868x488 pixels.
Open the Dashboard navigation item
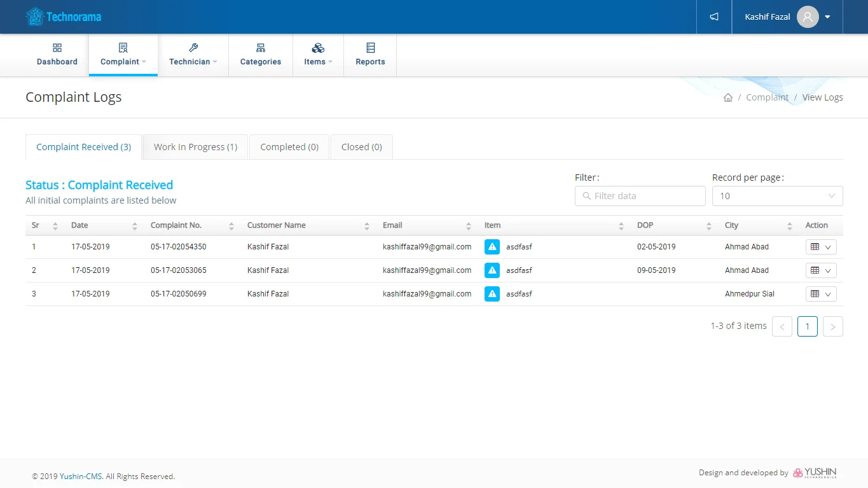click(x=57, y=55)
